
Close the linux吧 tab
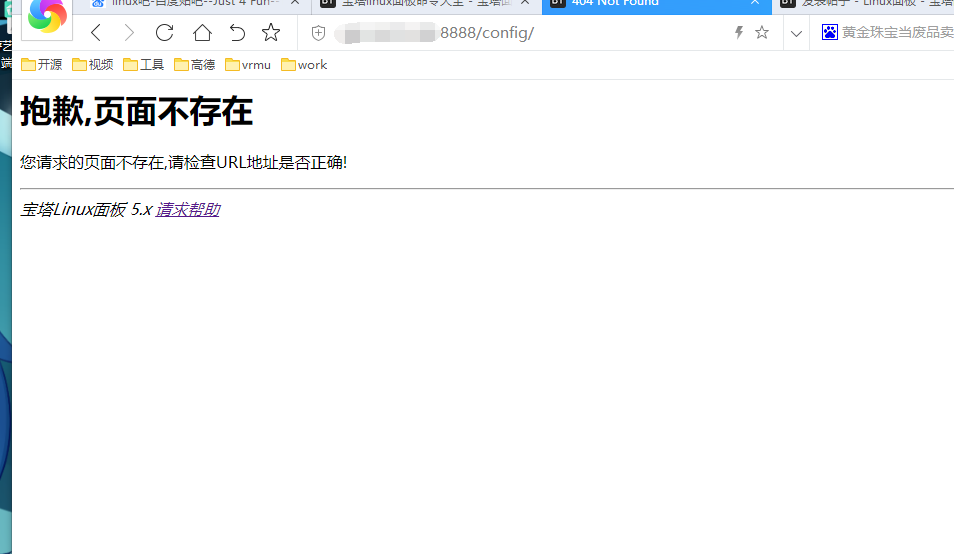[295, 3]
